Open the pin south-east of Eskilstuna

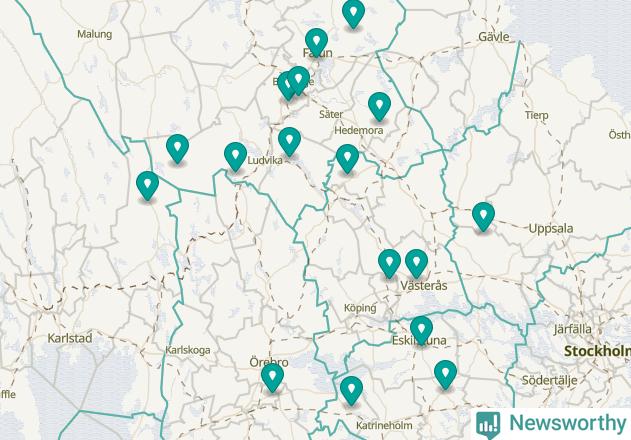coord(445,375)
